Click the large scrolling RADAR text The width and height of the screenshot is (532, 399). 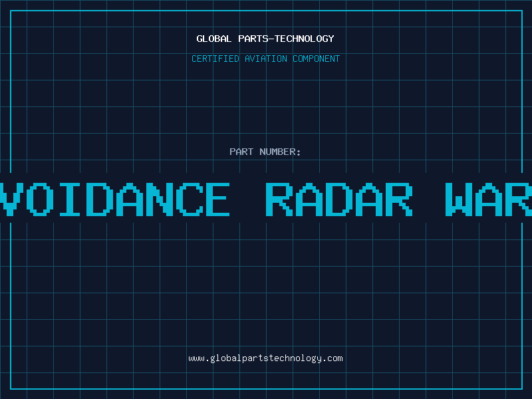338,199
